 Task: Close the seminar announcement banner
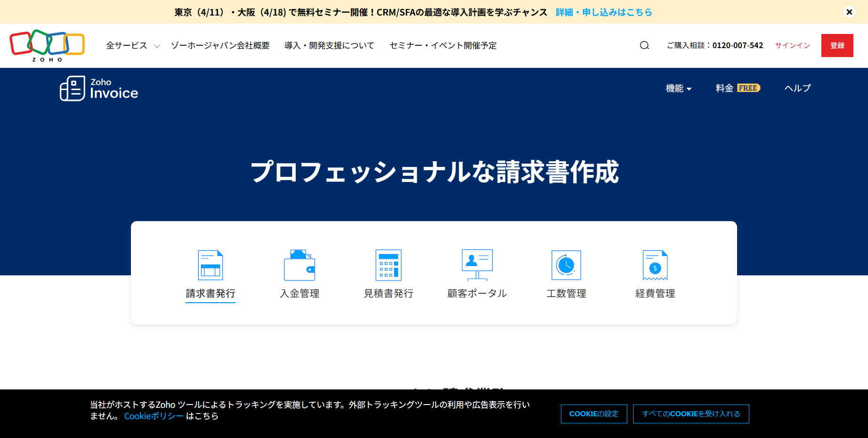coord(849,12)
